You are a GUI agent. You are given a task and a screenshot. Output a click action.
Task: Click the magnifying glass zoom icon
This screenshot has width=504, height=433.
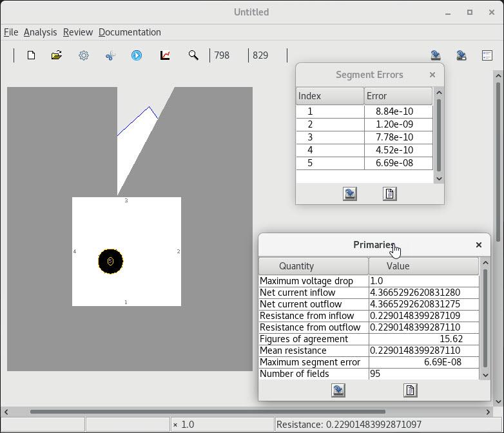(193, 55)
